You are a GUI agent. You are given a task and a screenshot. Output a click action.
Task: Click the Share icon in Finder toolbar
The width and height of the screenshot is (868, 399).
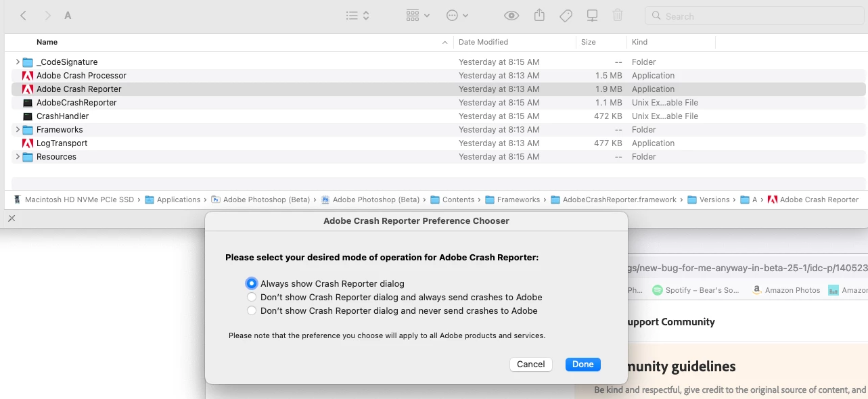click(539, 15)
